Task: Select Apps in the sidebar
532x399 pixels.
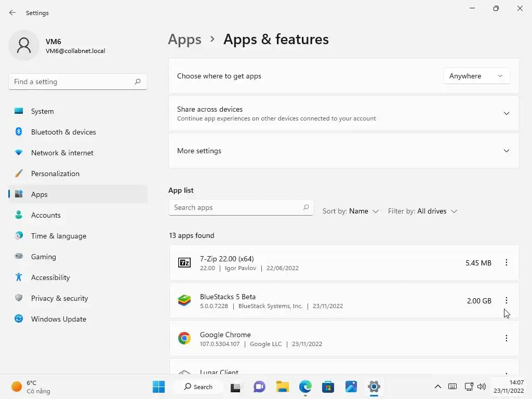Action: pyautogui.click(x=78, y=194)
